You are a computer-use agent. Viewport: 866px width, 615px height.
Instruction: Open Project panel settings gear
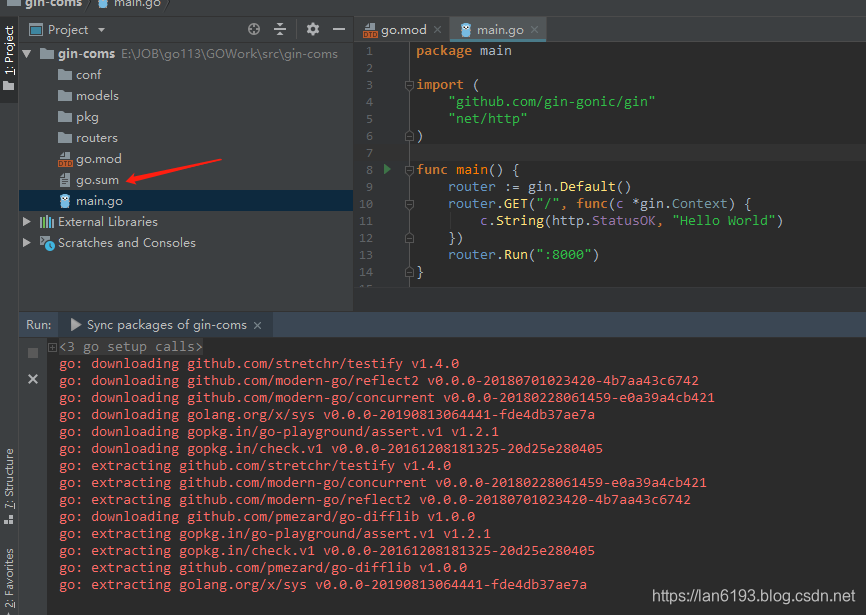pos(313,29)
